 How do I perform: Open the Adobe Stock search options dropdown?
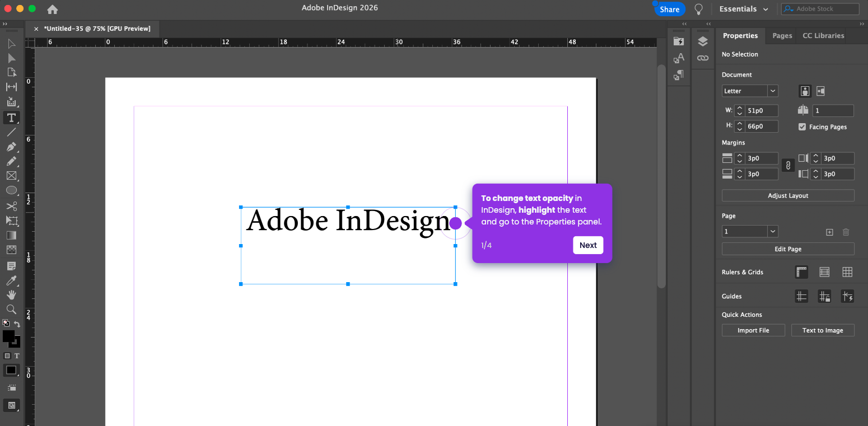[788, 9]
